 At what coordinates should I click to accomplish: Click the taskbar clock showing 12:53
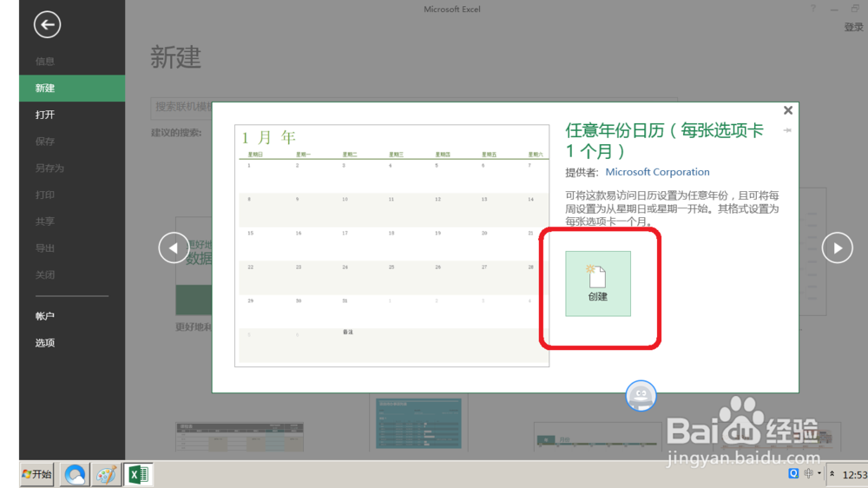[854, 475]
